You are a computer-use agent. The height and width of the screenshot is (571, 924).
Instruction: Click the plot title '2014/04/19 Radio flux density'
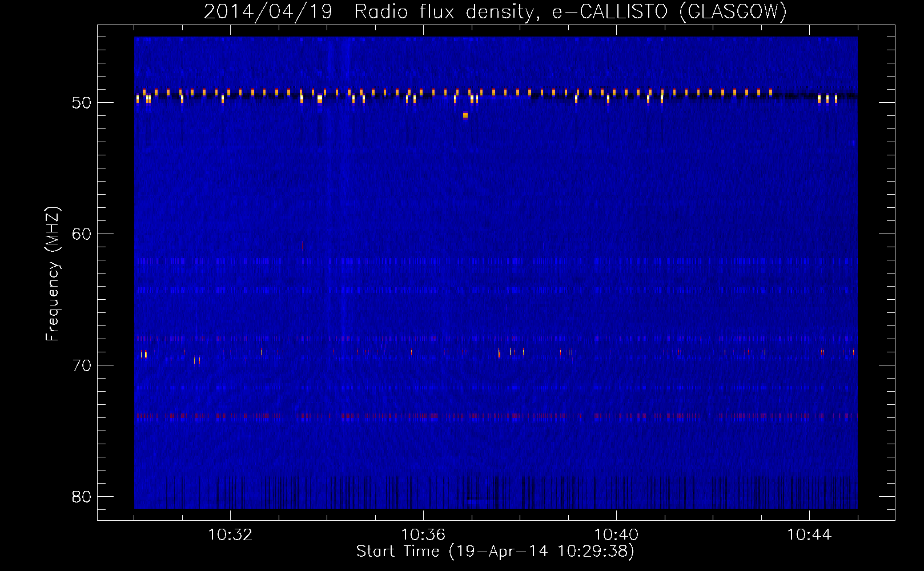point(371,11)
